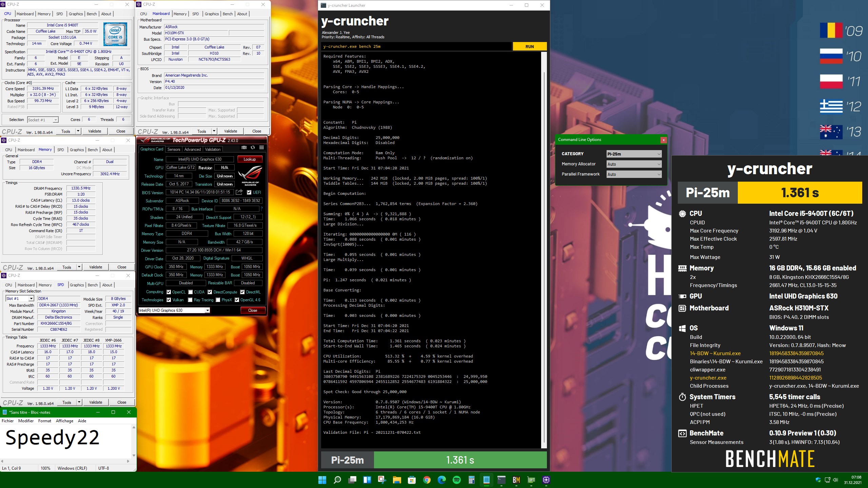Open Notepad's Fichier menu
The height and width of the screenshot is (488, 868).
pyautogui.click(x=8, y=421)
